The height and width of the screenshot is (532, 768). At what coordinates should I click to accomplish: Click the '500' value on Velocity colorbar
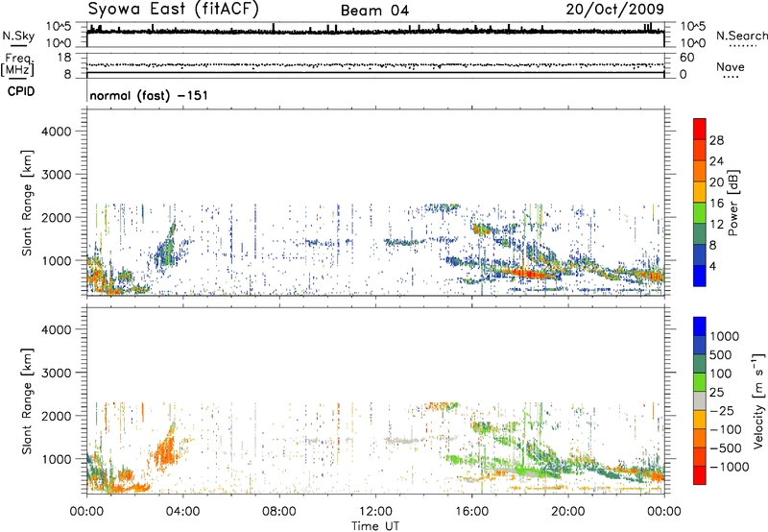coord(721,355)
